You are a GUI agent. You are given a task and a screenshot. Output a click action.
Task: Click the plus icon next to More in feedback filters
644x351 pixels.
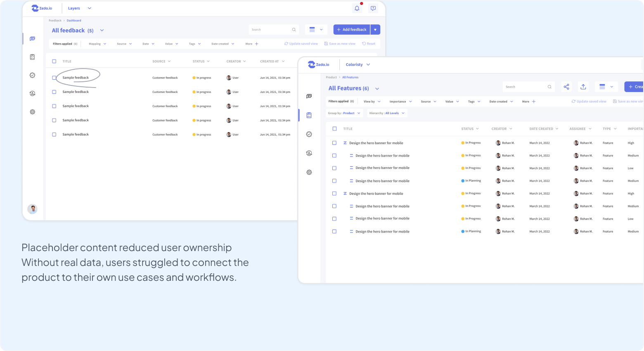coord(256,44)
